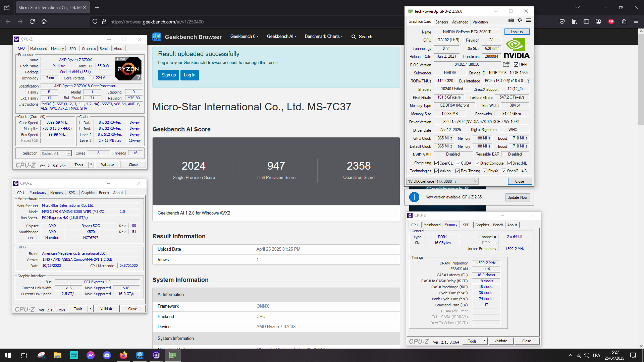Screen dimensions: 644x362
Task: Click the Log in button
Action: [x=190, y=75]
